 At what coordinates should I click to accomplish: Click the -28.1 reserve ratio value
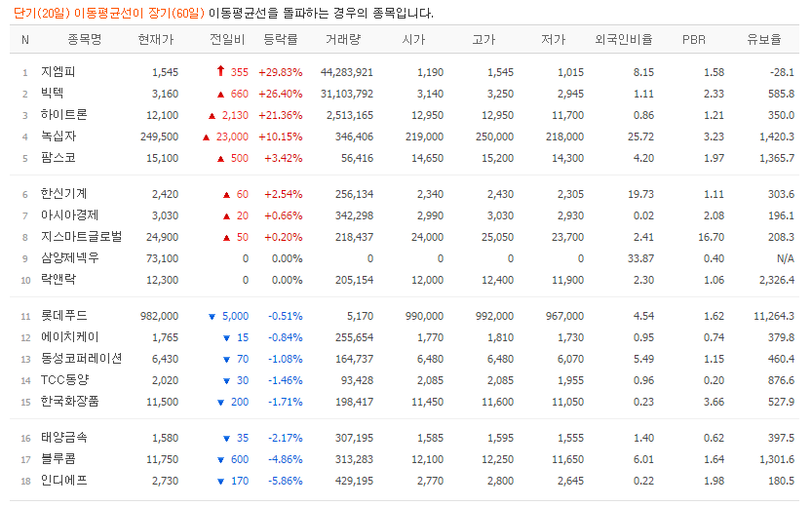coord(782,72)
